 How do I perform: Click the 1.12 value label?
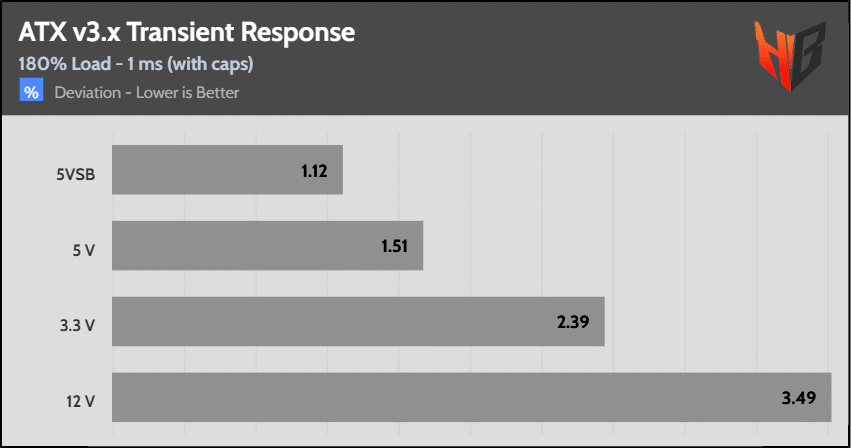coord(314,172)
